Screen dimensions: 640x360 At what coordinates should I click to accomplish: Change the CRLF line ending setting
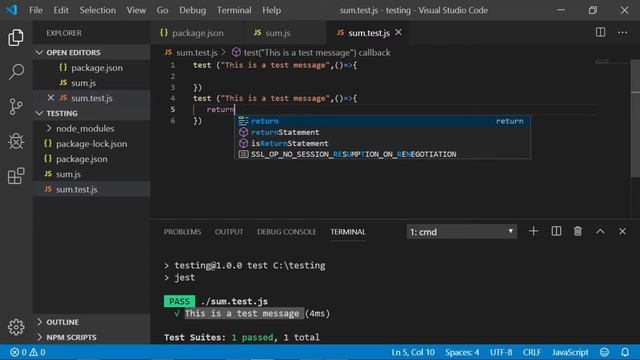[x=531, y=352]
